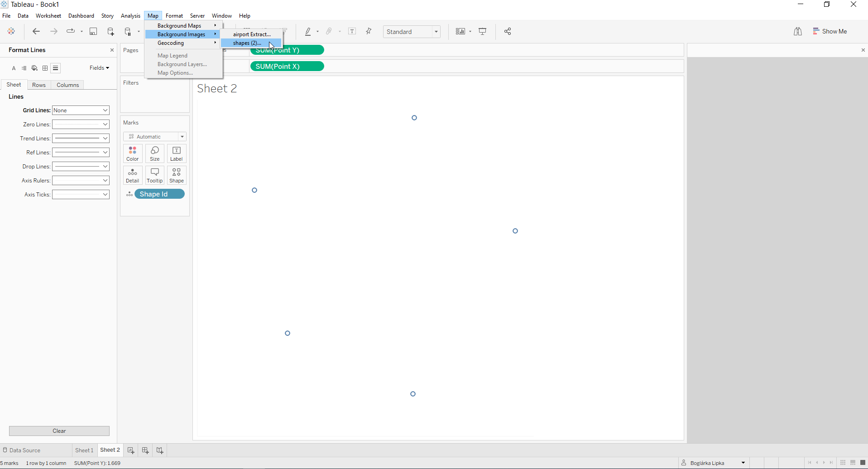Add a new dashboard icon
Image resolution: width=868 pixels, height=469 pixels.
(145, 450)
